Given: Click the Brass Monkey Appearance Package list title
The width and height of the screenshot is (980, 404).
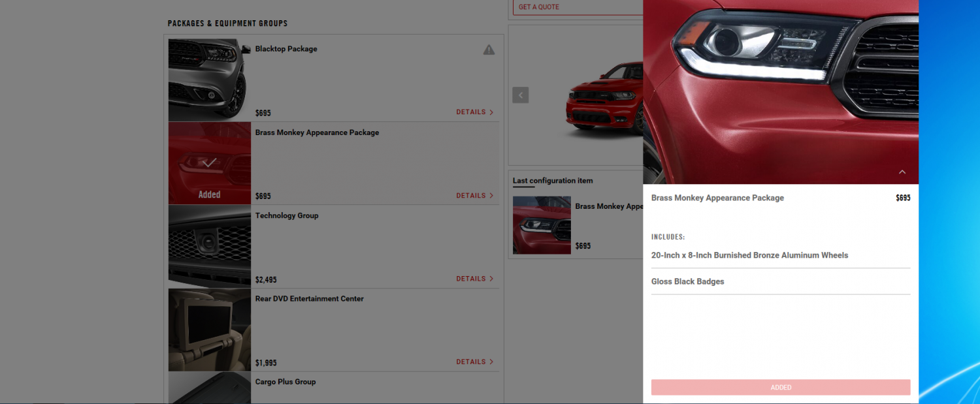Looking at the screenshot, I should pos(317,132).
